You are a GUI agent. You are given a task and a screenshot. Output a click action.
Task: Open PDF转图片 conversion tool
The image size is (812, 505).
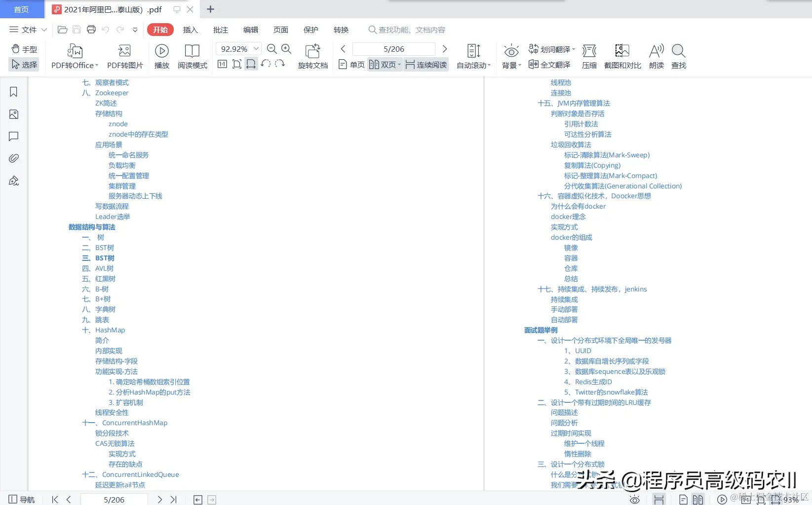[x=124, y=56]
